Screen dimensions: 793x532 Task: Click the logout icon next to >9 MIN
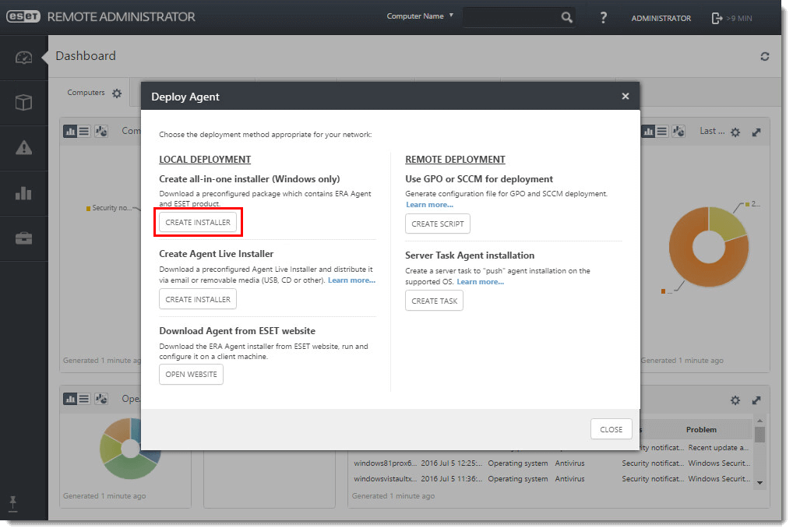pos(717,18)
